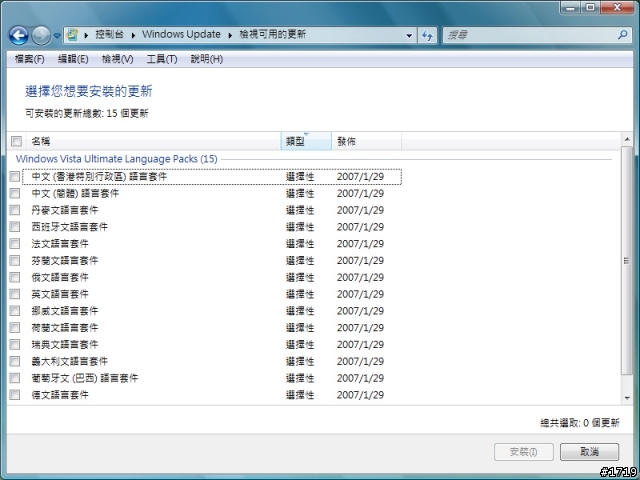Check 葡萄牙文 (巴西) 語言套件 checkbox

(15, 378)
